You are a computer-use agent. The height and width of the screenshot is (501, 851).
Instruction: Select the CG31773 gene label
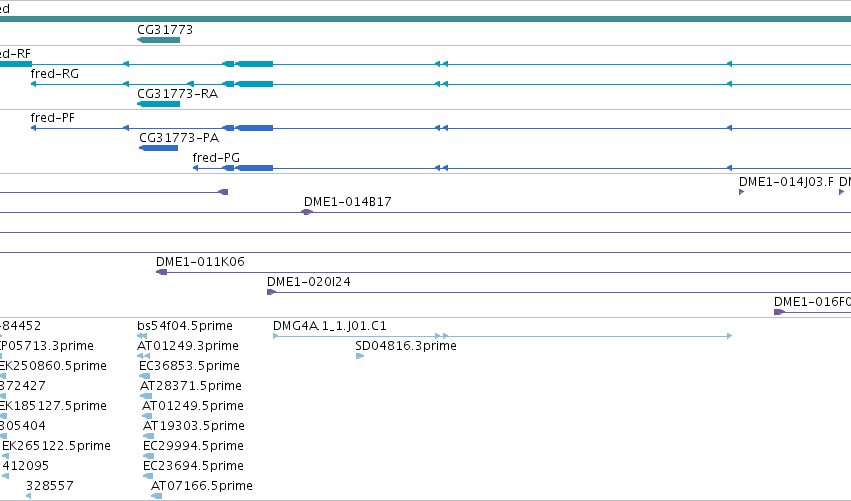point(164,29)
